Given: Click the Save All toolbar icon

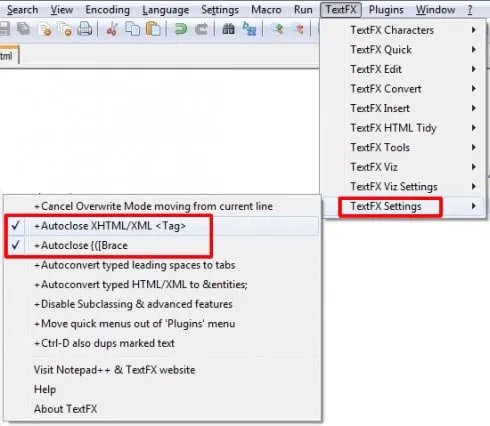Looking at the screenshot, I should coord(24,29).
